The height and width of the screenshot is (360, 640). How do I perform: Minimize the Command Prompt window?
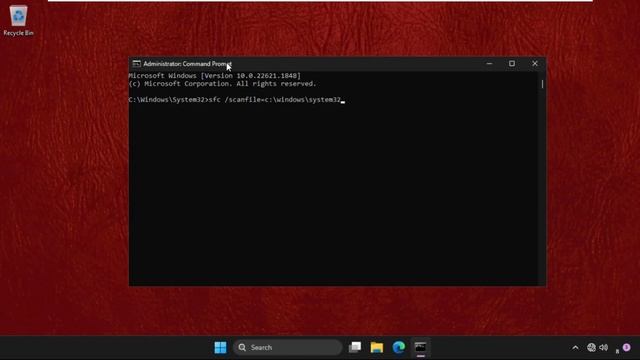point(489,64)
